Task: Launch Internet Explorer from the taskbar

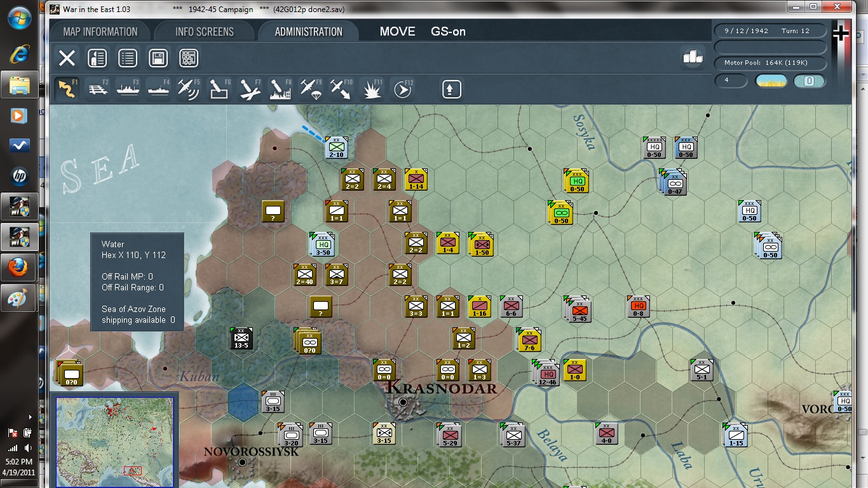Action: (19, 54)
